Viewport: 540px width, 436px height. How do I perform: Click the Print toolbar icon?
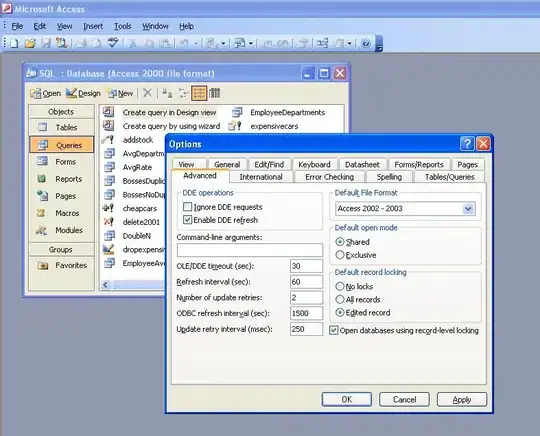81,43
